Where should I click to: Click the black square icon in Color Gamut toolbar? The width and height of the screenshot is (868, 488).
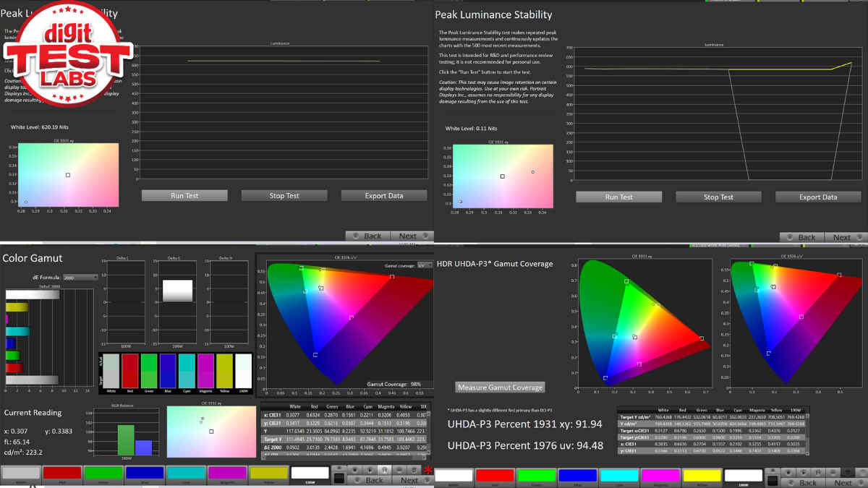coord(338,477)
